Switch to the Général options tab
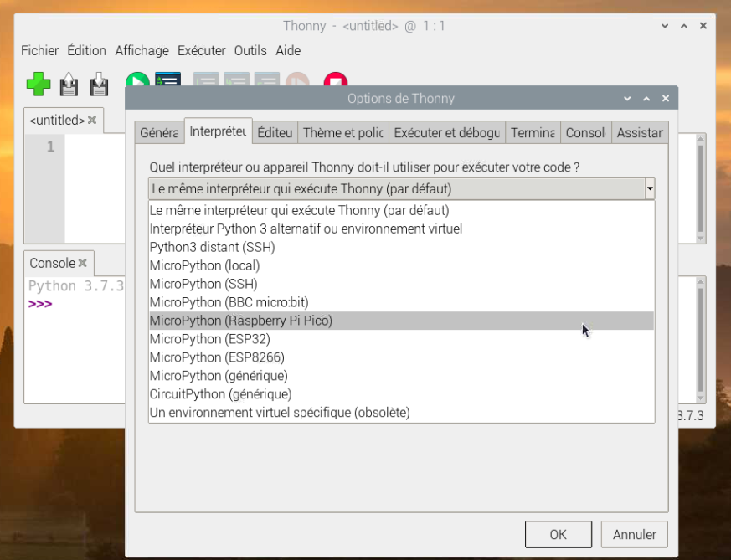 coord(159,133)
